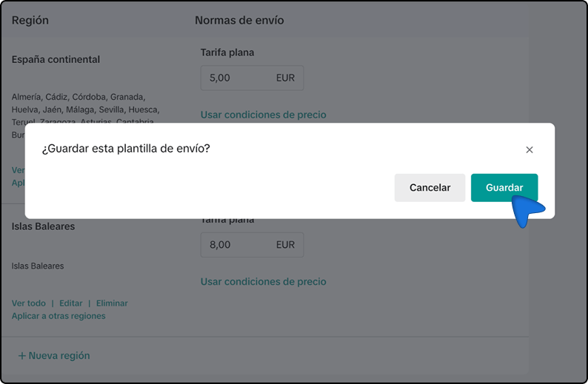
Task: Click Usar condiciones de precio for España continental
Action: (263, 115)
